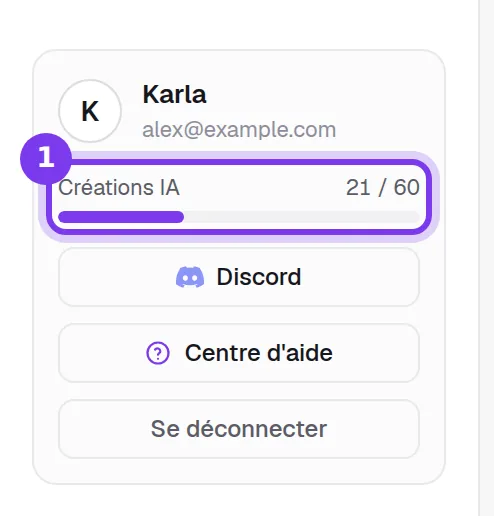Click the number 21 used count
Screen dimensions: 494x516
point(358,187)
